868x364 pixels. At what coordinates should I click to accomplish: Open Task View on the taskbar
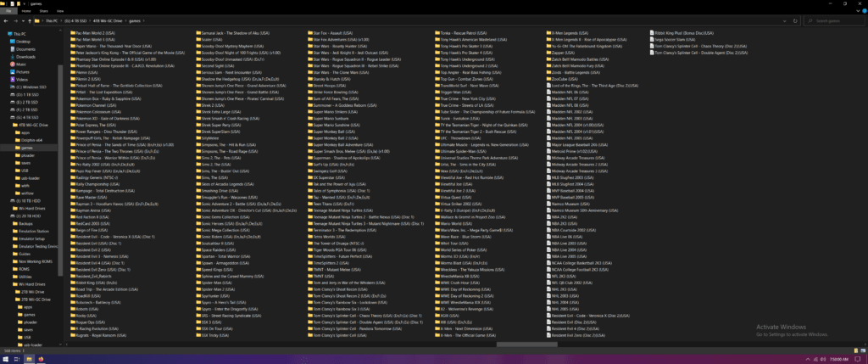pos(17,359)
